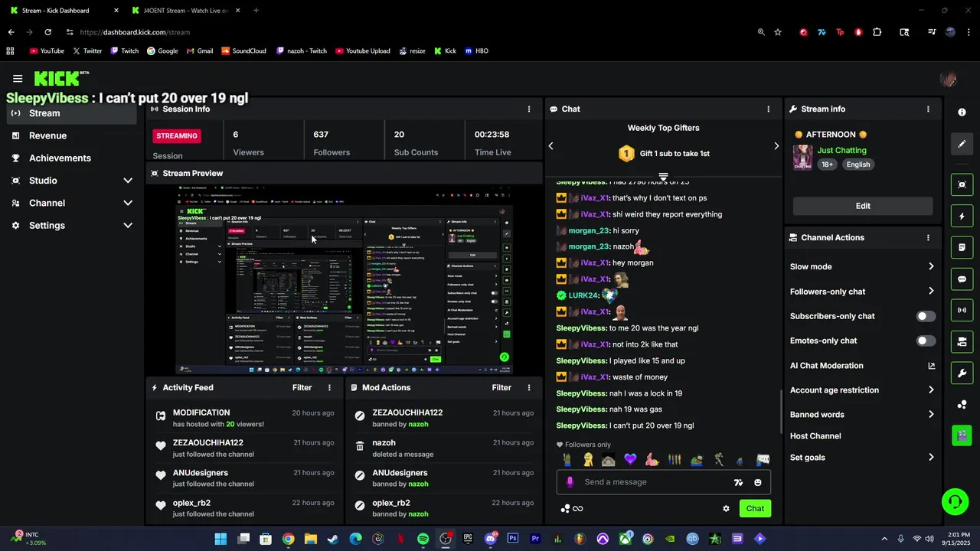The width and height of the screenshot is (980, 551).
Task: Click the pencil edit icon in right sidebar
Action: click(962, 144)
